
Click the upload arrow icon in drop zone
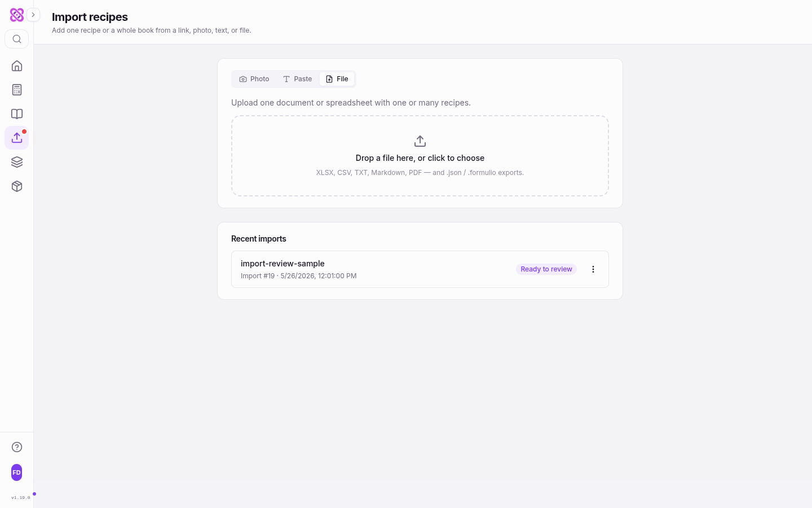(x=420, y=141)
